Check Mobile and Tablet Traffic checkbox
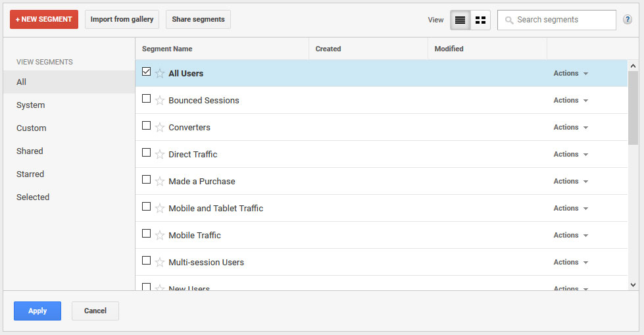The image size is (644, 335). pyautogui.click(x=146, y=207)
